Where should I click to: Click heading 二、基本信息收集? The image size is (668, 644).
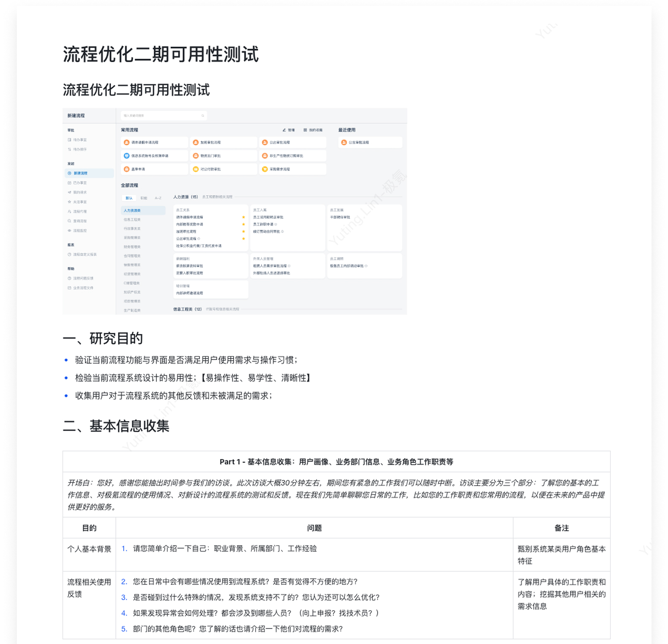(x=116, y=426)
